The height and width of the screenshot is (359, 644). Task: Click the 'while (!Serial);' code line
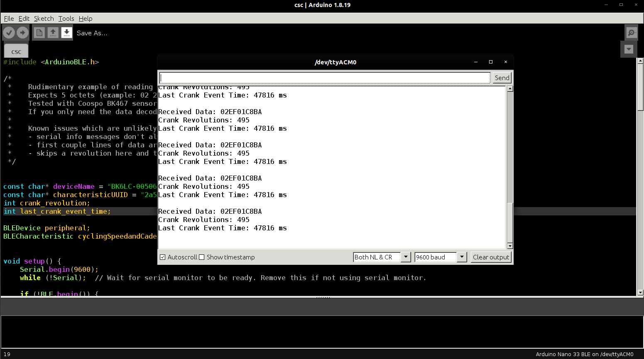53,278
